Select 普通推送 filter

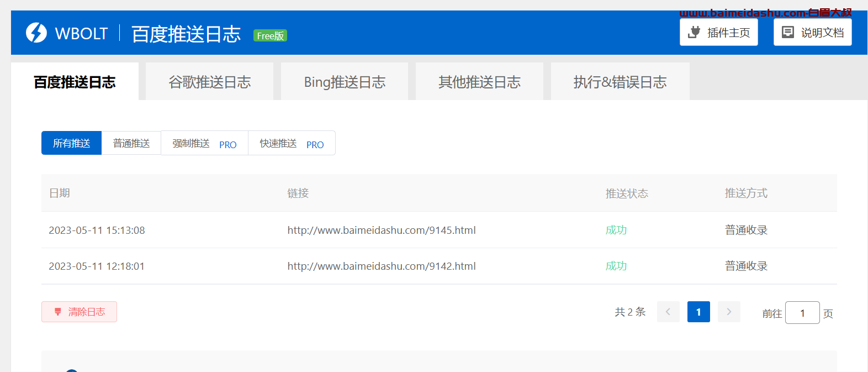click(x=131, y=143)
